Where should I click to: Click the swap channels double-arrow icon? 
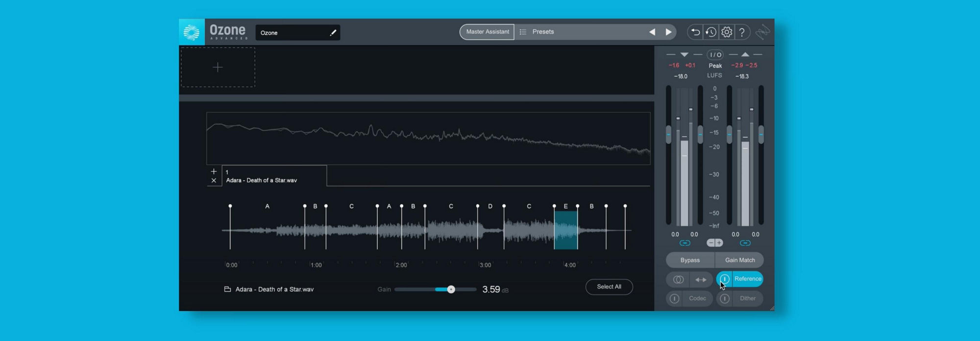(701, 280)
